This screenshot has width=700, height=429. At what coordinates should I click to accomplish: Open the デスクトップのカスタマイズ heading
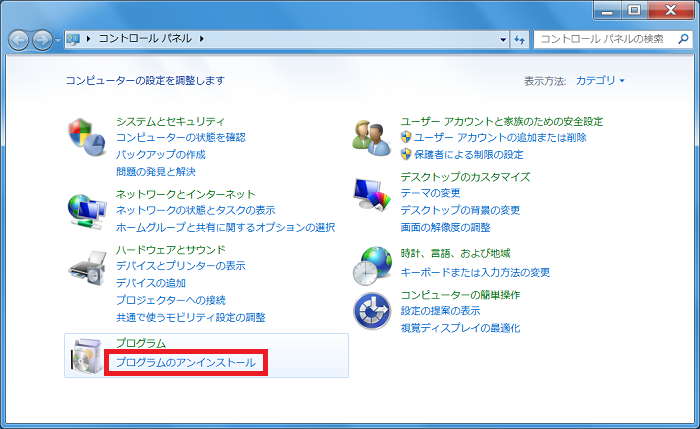[x=465, y=177]
